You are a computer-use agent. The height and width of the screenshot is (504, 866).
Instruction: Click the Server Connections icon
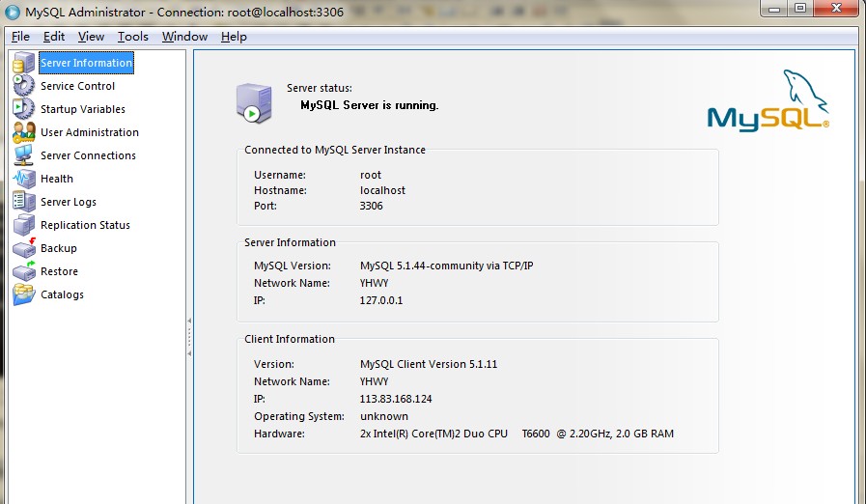(23, 155)
